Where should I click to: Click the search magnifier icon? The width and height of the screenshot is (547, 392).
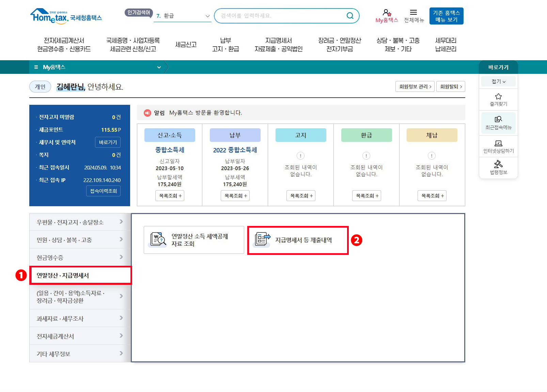click(350, 15)
